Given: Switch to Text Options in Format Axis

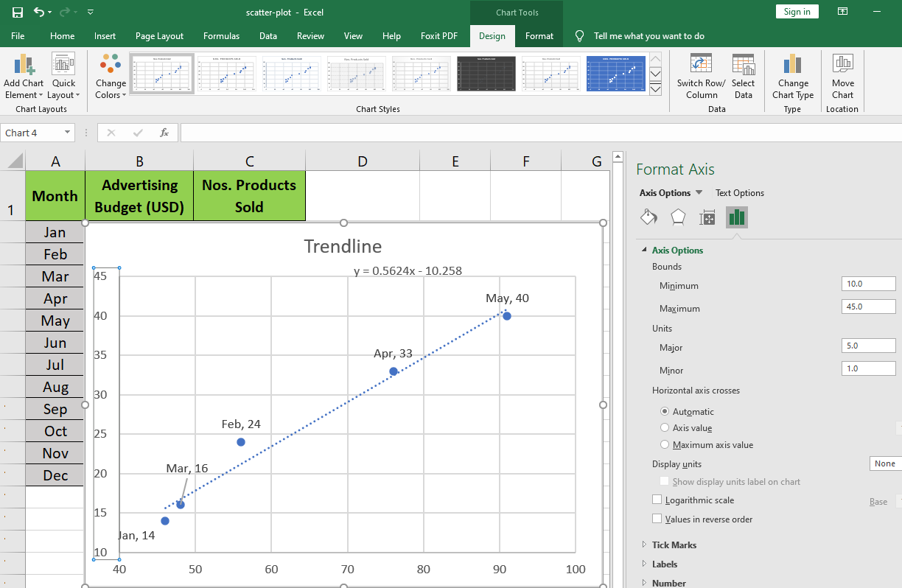Looking at the screenshot, I should point(739,193).
